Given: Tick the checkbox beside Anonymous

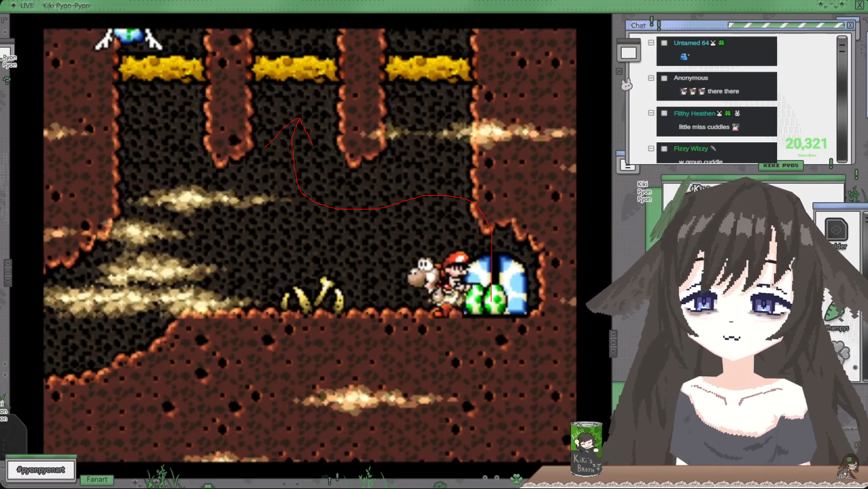Looking at the screenshot, I should coord(664,78).
